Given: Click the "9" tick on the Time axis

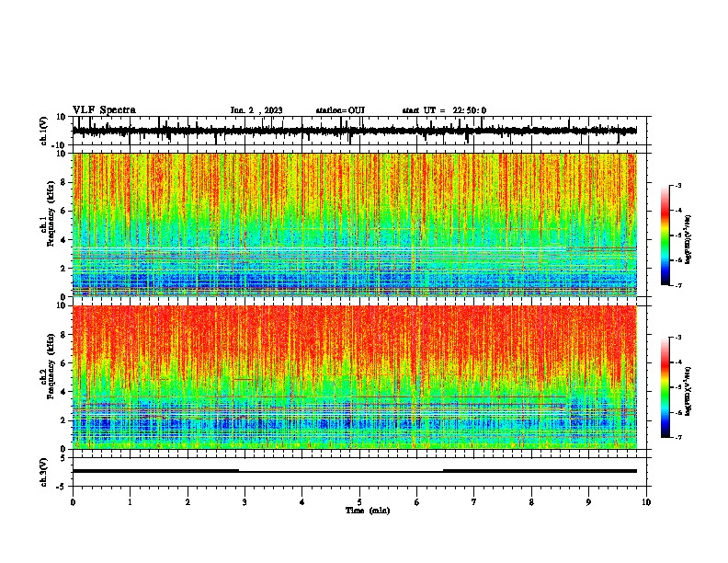Looking at the screenshot, I should (x=588, y=502).
